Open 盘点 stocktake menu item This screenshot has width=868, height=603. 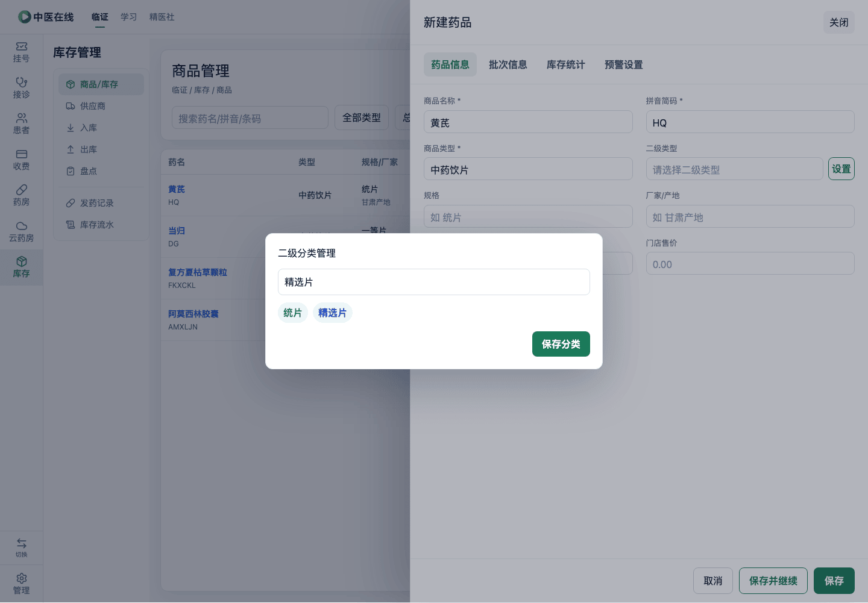101,171
